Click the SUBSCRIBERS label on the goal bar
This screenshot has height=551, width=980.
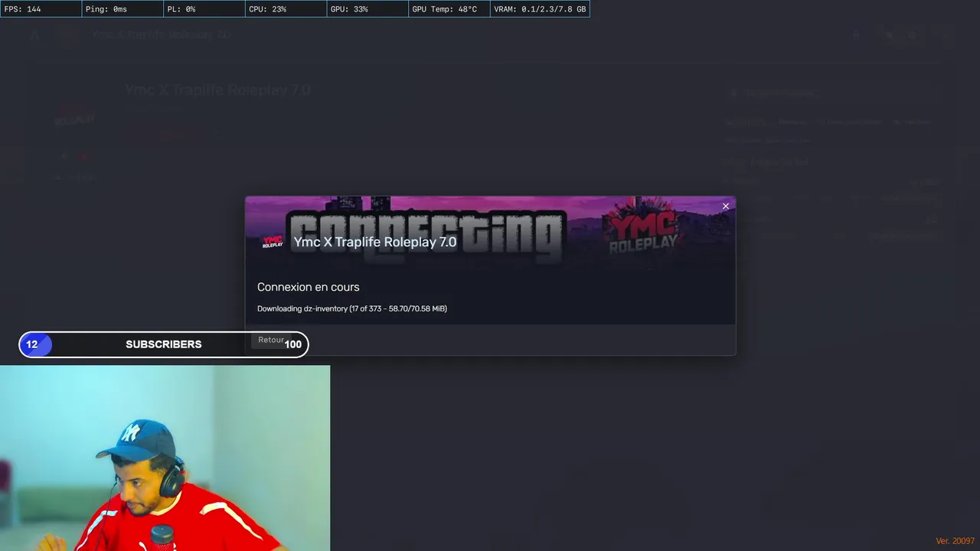tap(164, 344)
